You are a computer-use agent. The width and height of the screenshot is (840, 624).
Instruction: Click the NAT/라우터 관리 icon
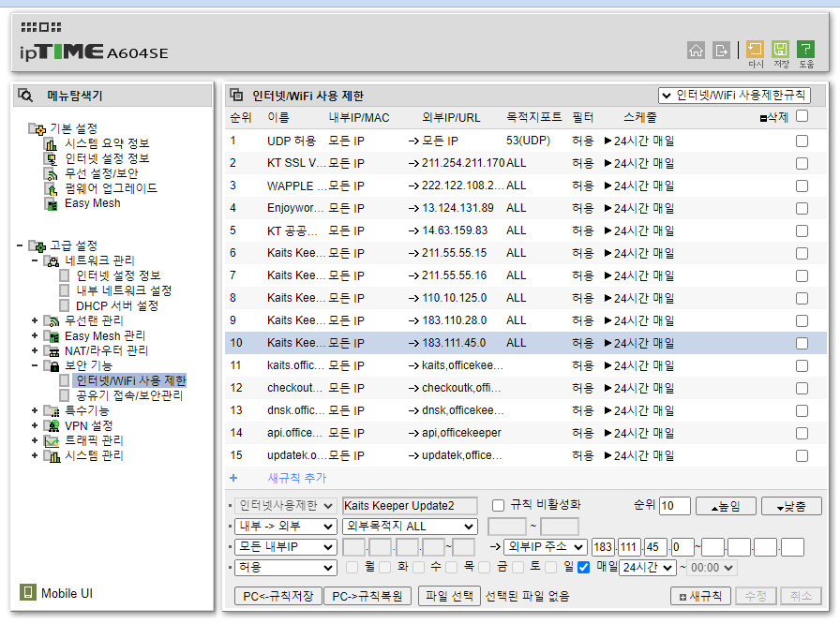52,351
